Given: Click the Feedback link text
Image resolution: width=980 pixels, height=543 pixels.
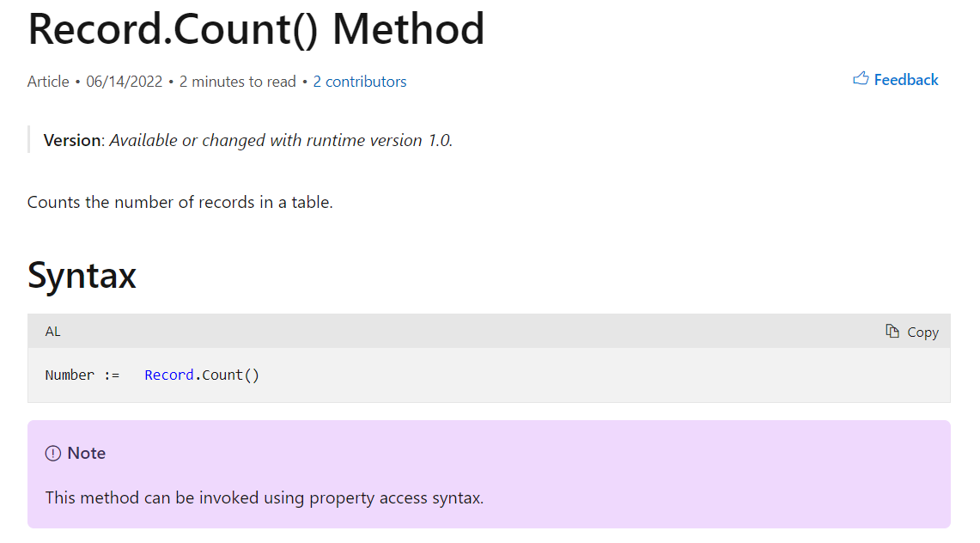Looking at the screenshot, I should coord(906,79).
